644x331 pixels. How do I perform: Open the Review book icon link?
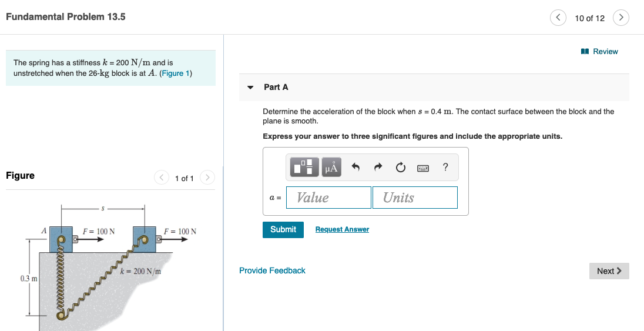[599, 51]
